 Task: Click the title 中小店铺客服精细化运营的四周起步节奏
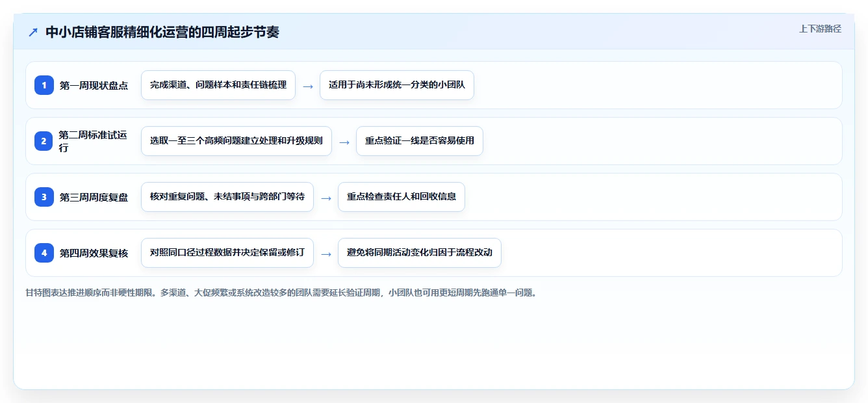[162, 32]
